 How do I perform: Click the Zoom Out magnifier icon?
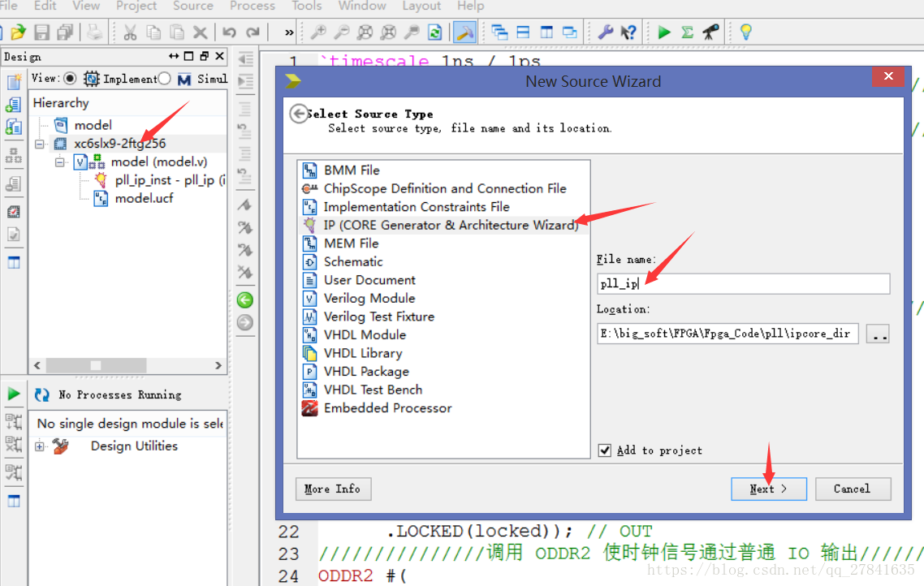[342, 32]
